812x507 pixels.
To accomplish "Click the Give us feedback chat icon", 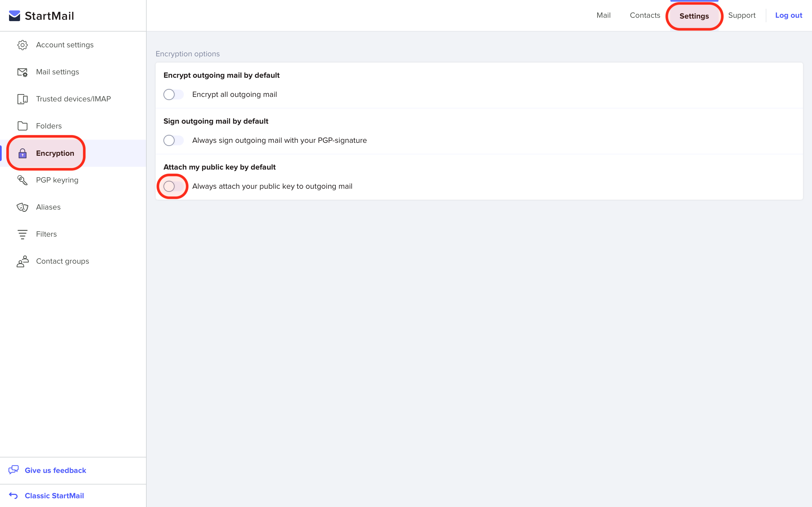I will 14,470.
